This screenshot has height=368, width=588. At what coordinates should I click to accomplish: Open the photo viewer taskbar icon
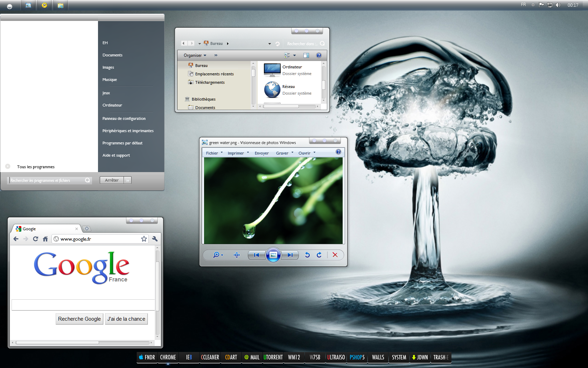tap(28, 5)
